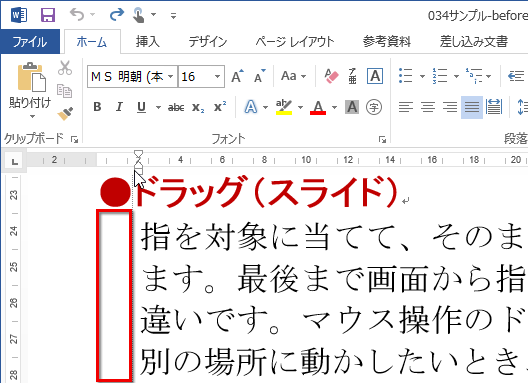The width and height of the screenshot is (528, 383).
Task: Open the numbering library dropdown arrow
Action: pos(456,76)
